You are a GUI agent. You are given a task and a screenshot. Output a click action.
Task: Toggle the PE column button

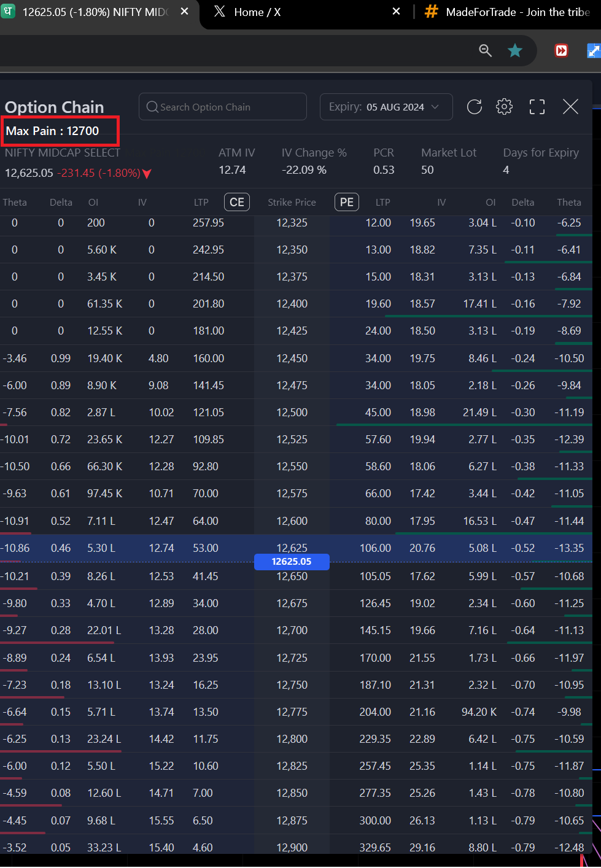tap(346, 202)
